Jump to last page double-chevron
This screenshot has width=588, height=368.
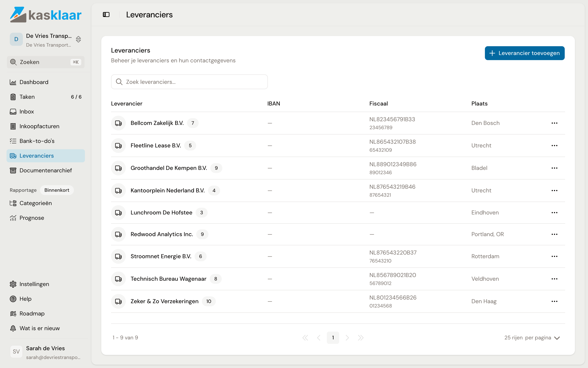pyautogui.click(x=361, y=338)
